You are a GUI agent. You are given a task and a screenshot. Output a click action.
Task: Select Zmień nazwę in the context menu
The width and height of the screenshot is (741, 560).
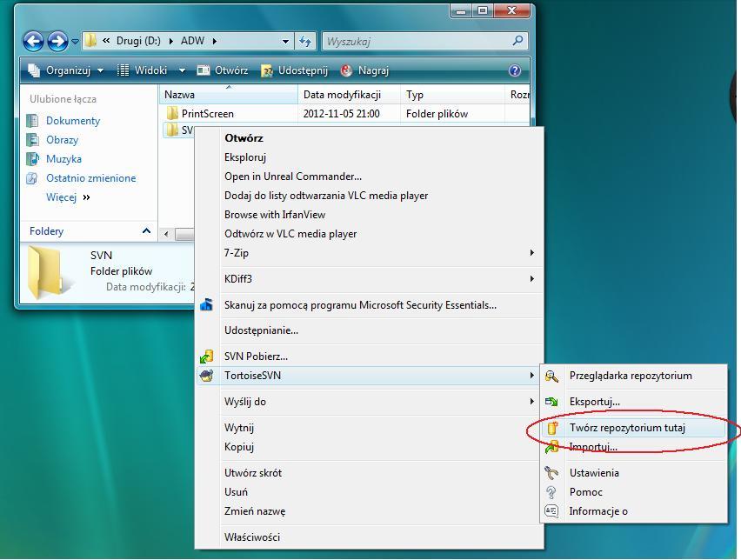255,511
